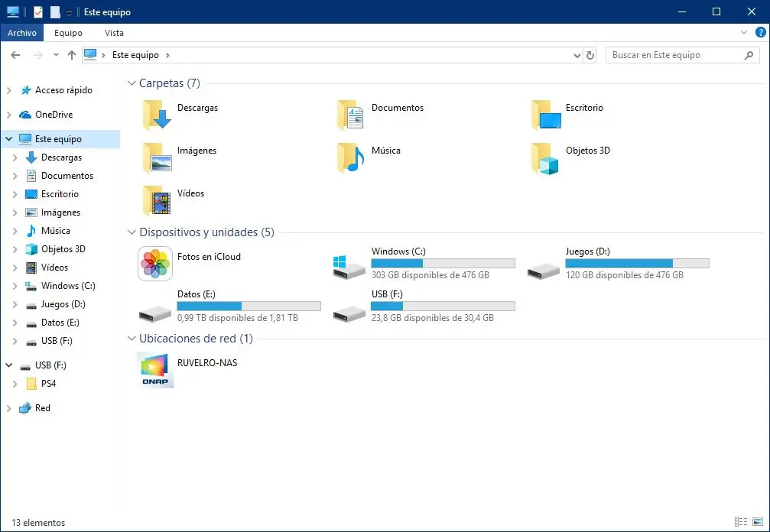This screenshot has height=532, width=770.
Task: Open the Imágenes folder icon in main pane
Action: [x=158, y=157]
